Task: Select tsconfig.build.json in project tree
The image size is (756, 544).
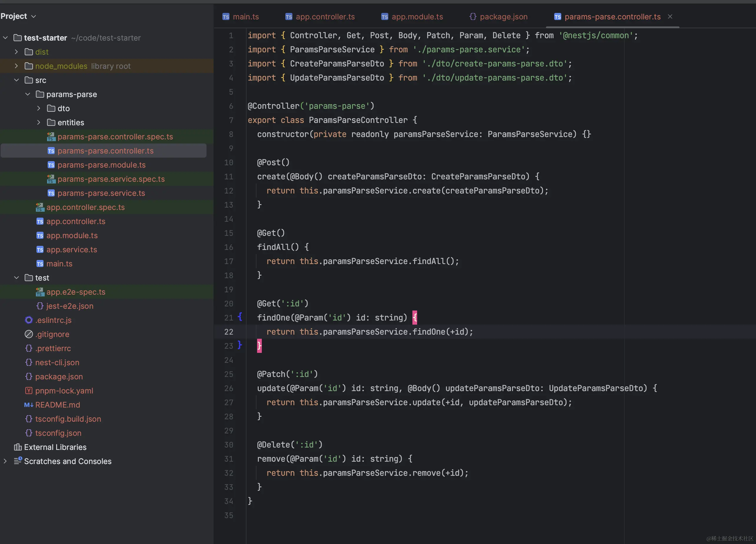Action: pos(68,419)
